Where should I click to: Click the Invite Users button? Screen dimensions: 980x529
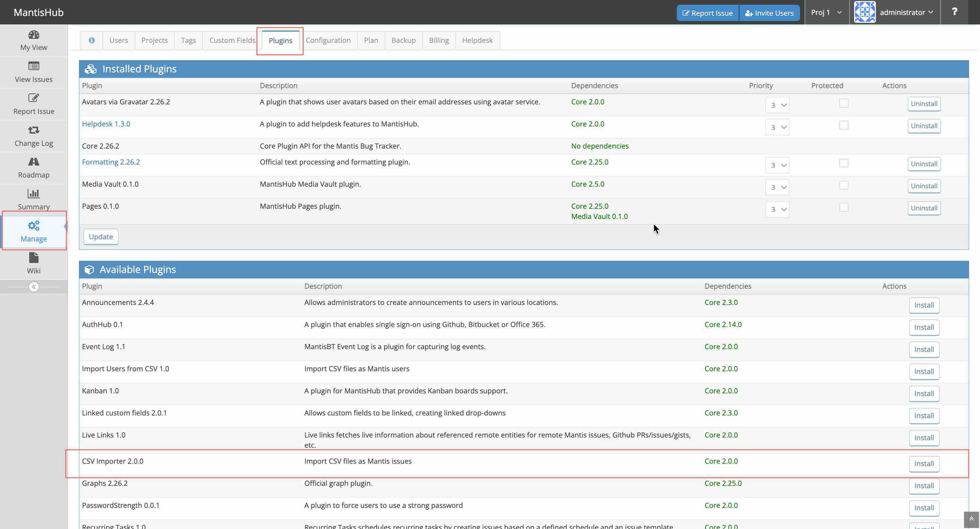[769, 13]
